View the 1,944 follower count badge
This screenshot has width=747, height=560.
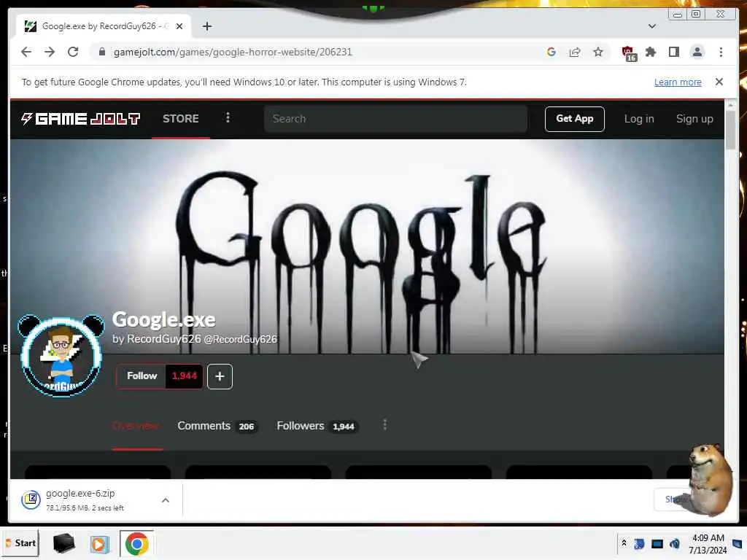pos(184,376)
